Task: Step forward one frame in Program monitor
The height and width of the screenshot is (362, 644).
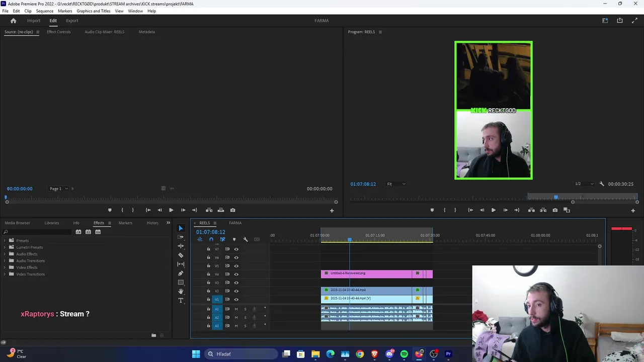Action: click(505, 210)
